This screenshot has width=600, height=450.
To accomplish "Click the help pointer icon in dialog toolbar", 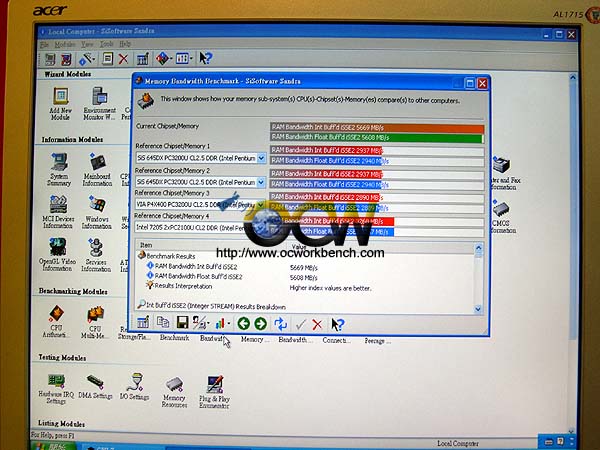I will [338, 324].
